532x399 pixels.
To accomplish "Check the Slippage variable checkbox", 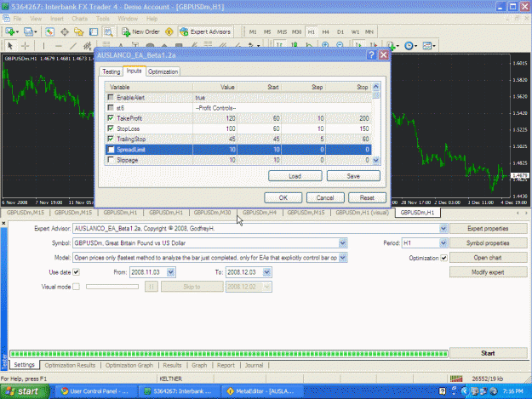I will [x=111, y=160].
